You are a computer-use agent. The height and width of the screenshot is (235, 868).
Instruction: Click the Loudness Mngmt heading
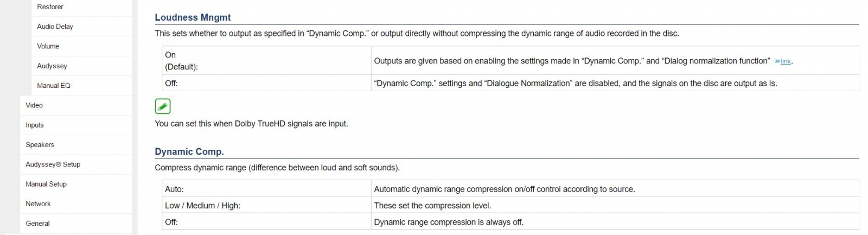click(193, 17)
